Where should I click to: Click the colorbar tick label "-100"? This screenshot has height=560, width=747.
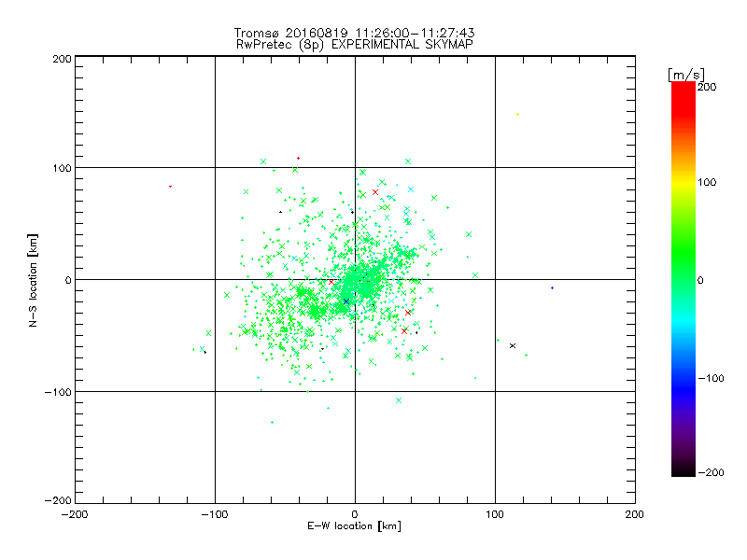click(x=711, y=378)
